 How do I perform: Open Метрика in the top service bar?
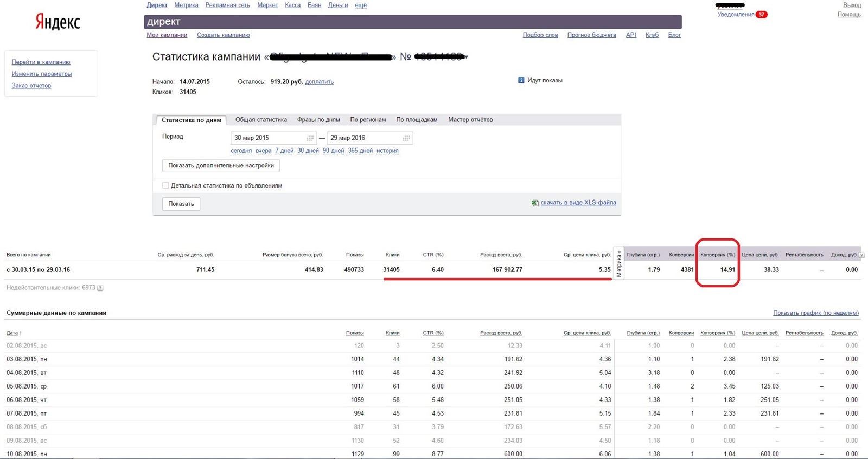(x=186, y=5)
